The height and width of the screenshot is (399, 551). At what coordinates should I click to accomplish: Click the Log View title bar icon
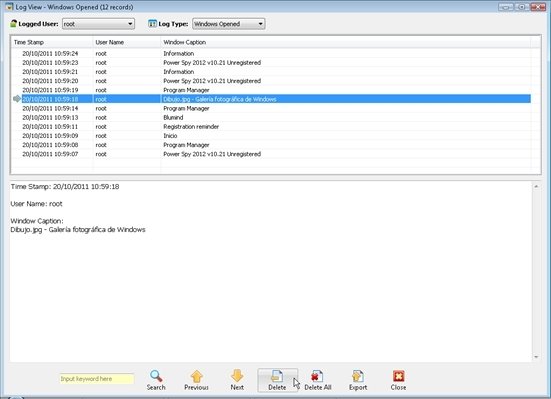9,7
